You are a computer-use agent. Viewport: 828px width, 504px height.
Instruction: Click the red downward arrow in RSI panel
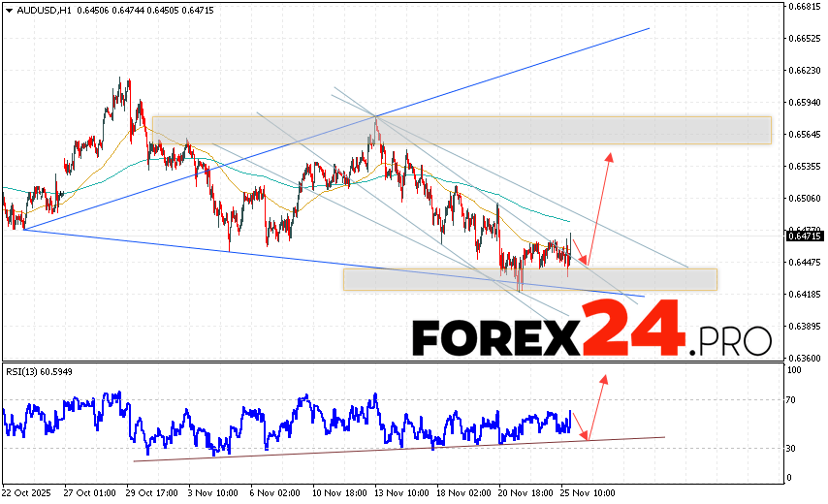coord(579,425)
